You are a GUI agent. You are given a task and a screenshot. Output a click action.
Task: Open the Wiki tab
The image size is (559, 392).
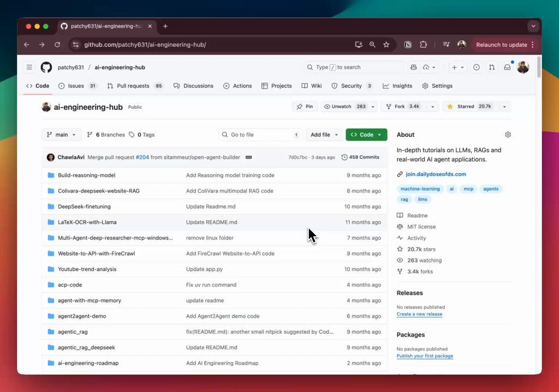click(x=312, y=86)
